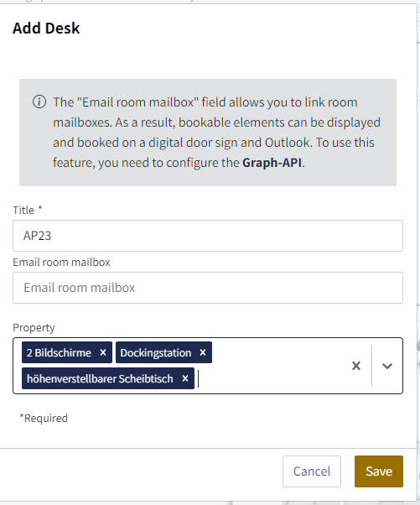The height and width of the screenshot is (505, 420).
Task: Click the Title field label
Action: 28,210
